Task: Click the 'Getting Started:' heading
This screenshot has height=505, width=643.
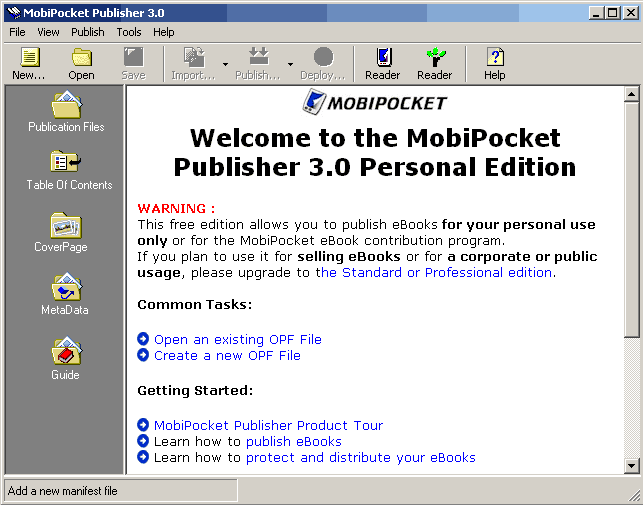Action: coord(195,390)
